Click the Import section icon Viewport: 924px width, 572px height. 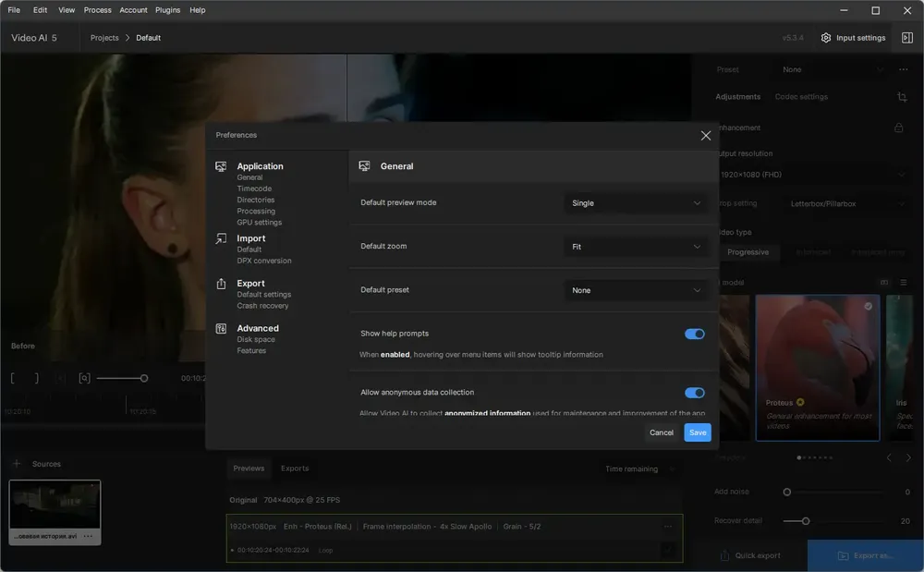pyautogui.click(x=221, y=238)
